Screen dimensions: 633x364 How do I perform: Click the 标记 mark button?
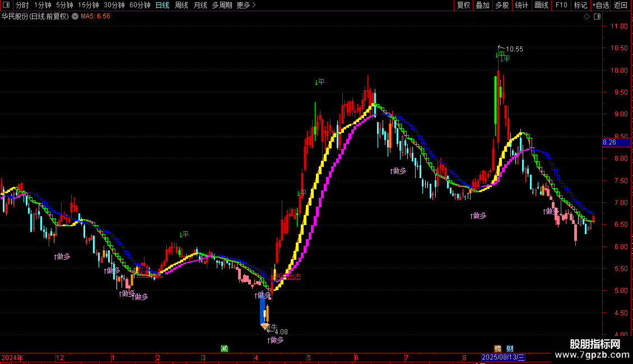click(x=580, y=5)
